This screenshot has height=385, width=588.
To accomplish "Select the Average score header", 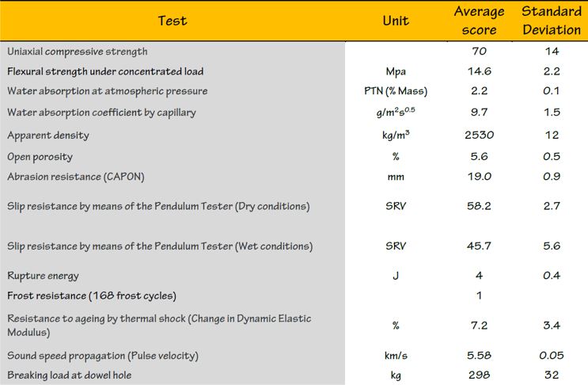I will pos(479,21).
